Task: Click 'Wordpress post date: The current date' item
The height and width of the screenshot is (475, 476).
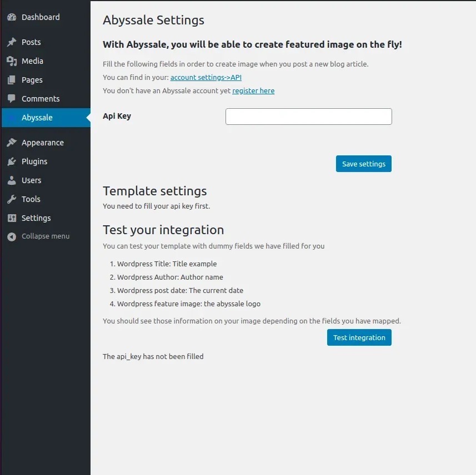Action: point(180,291)
